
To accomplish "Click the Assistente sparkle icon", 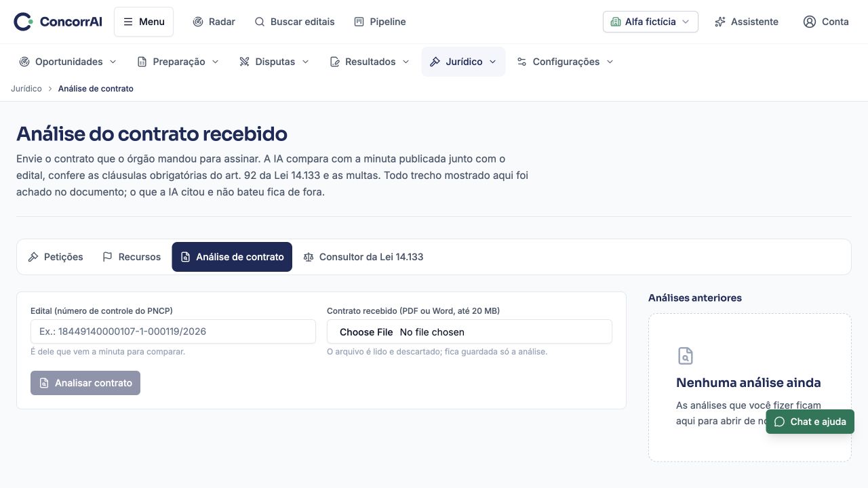I will (720, 22).
